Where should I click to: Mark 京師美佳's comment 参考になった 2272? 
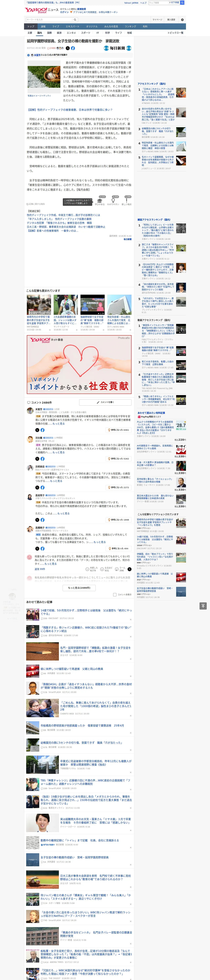[119, 487]
